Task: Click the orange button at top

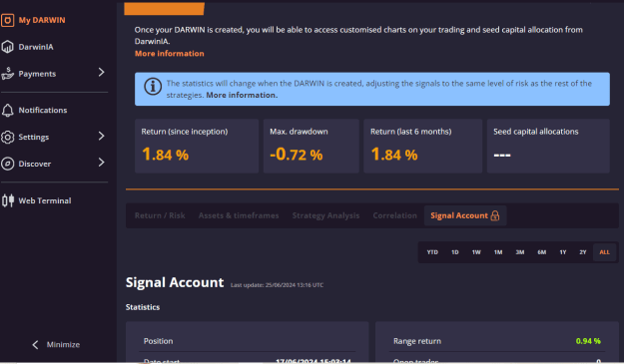Action: [164, 9]
